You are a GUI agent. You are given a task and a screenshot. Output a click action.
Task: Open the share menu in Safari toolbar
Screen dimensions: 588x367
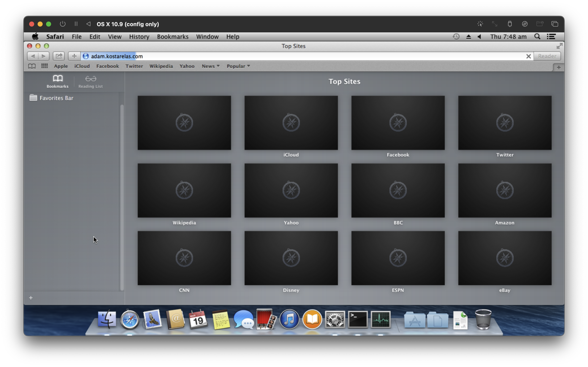click(58, 56)
